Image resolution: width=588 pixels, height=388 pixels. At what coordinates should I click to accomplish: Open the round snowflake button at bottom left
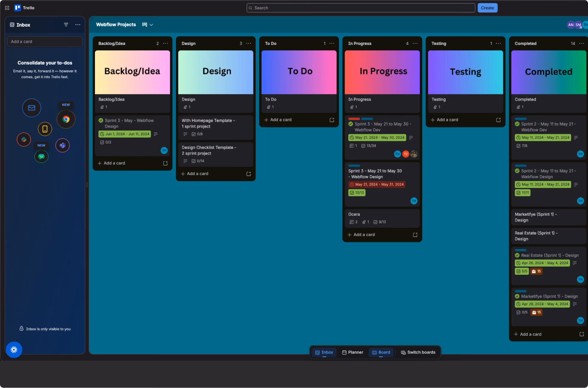click(14, 349)
